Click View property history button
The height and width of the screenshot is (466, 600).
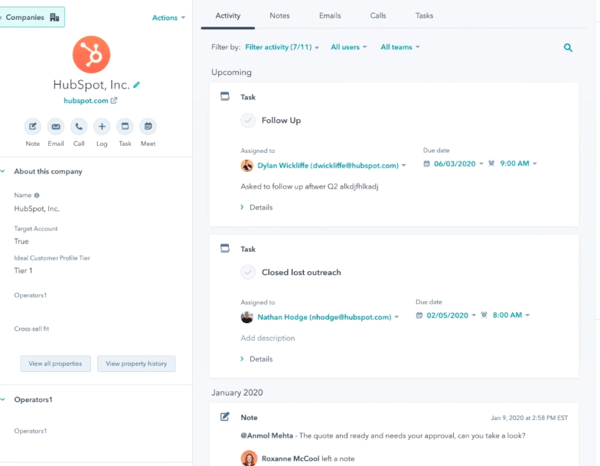coord(136,363)
